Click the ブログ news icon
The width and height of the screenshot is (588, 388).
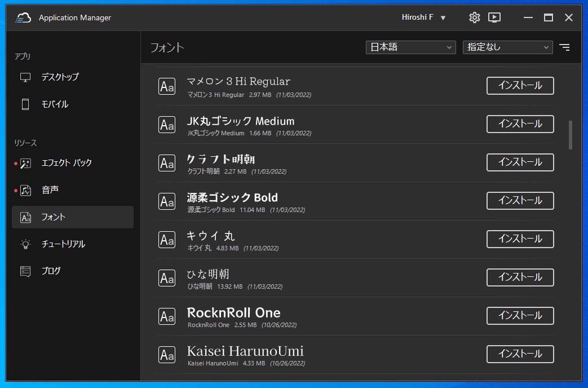[25, 271]
